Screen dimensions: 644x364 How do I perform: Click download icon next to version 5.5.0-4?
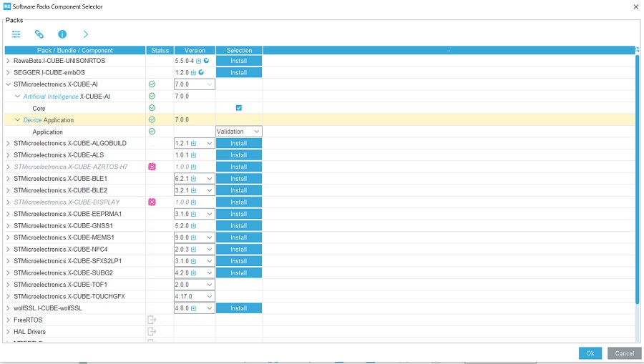point(198,61)
